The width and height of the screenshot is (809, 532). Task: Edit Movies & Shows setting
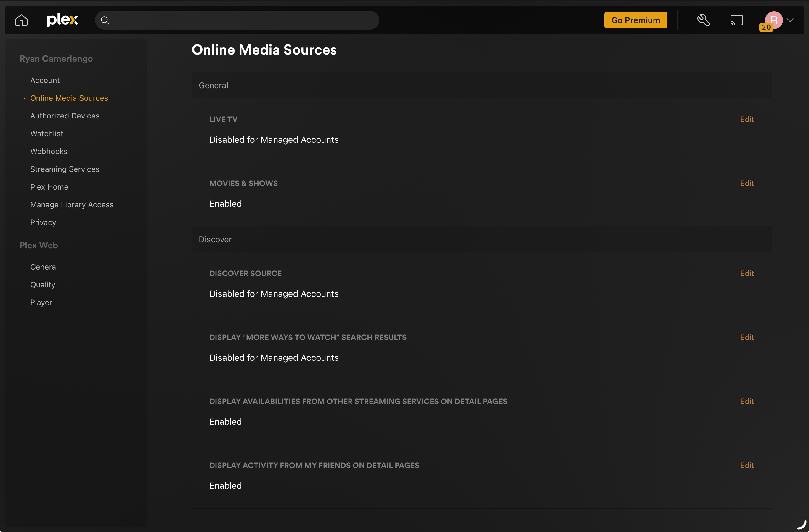click(747, 183)
